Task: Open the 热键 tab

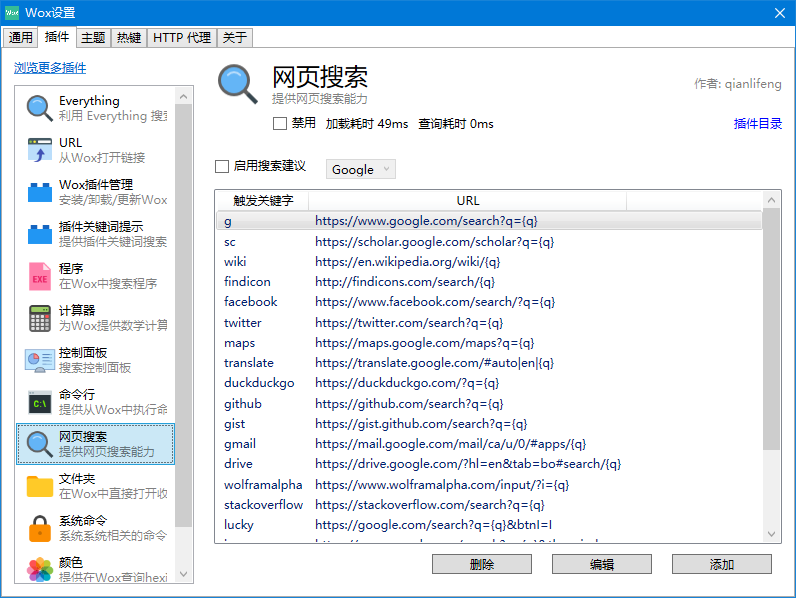Action: 129,38
